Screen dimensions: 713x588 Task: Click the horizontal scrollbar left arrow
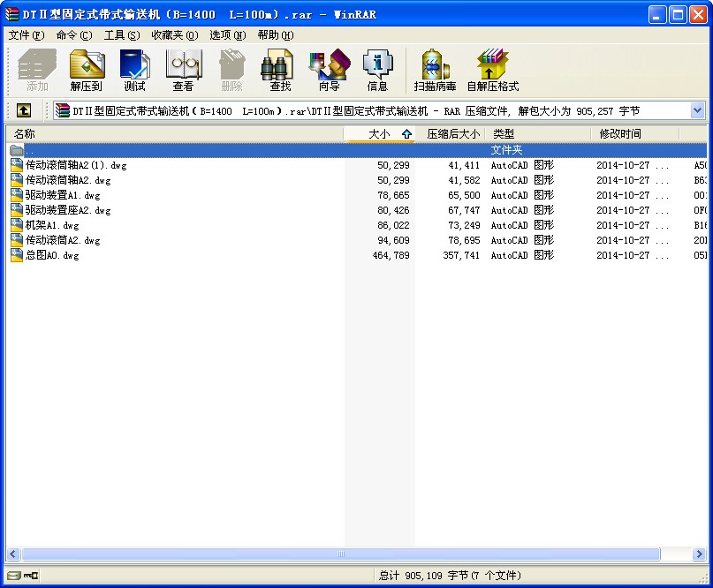pos(12,554)
